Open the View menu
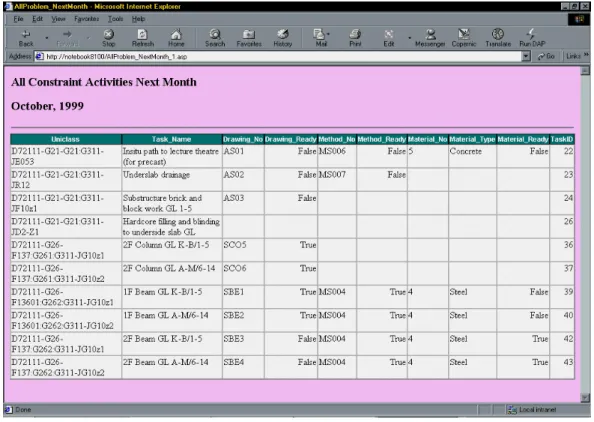 pos(58,19)
